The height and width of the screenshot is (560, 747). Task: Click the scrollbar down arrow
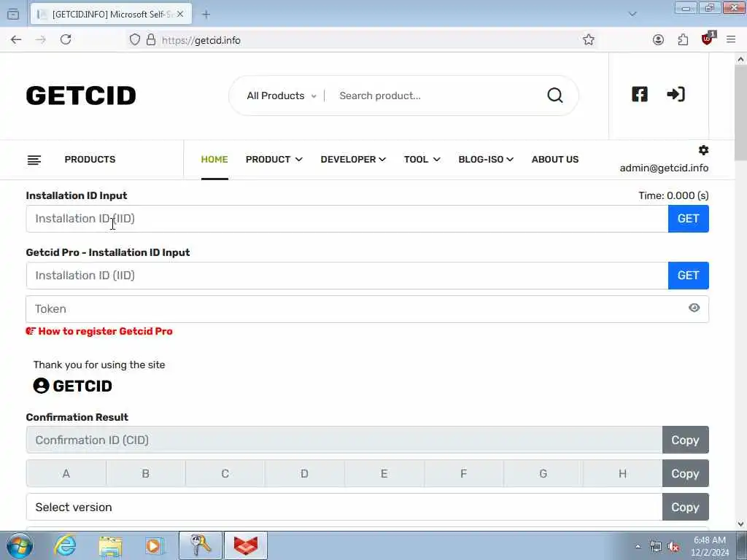(x=740, y=524)
